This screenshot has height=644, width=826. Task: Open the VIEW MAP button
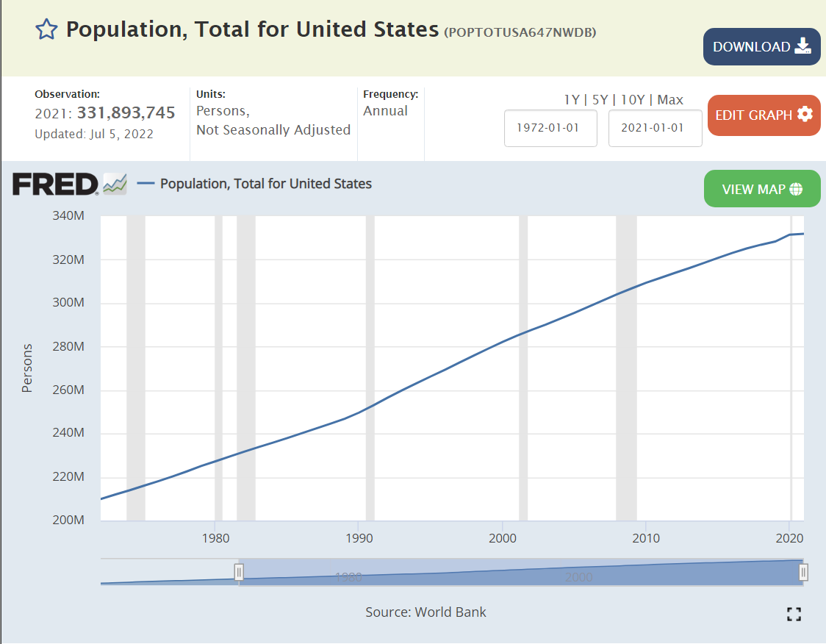[761, 189]
